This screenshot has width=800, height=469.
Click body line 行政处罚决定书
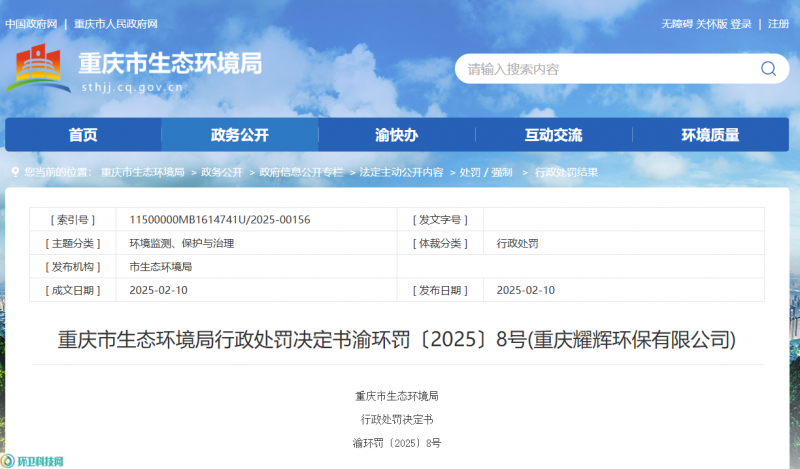pos(397,419)
